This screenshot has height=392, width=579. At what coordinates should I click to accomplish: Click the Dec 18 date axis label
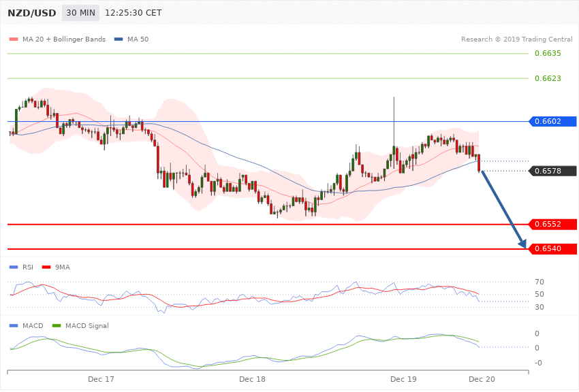click(x=252, y=379)
